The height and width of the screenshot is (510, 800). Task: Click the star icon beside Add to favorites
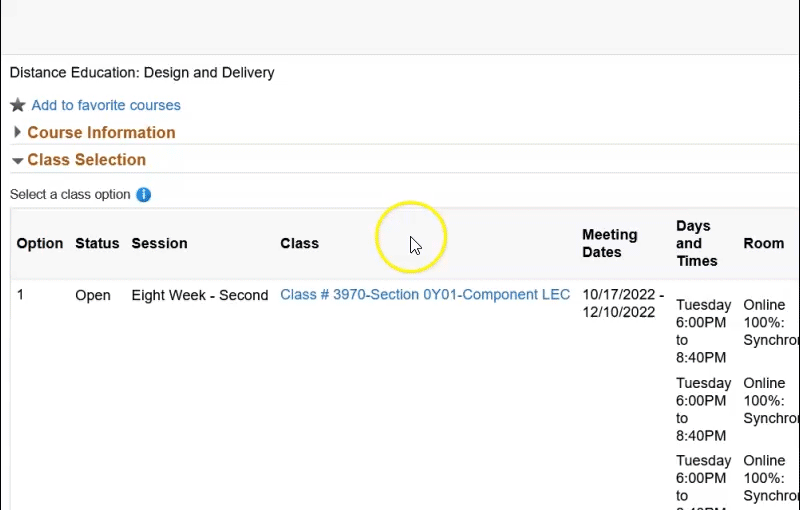click(x=18, y=105)
